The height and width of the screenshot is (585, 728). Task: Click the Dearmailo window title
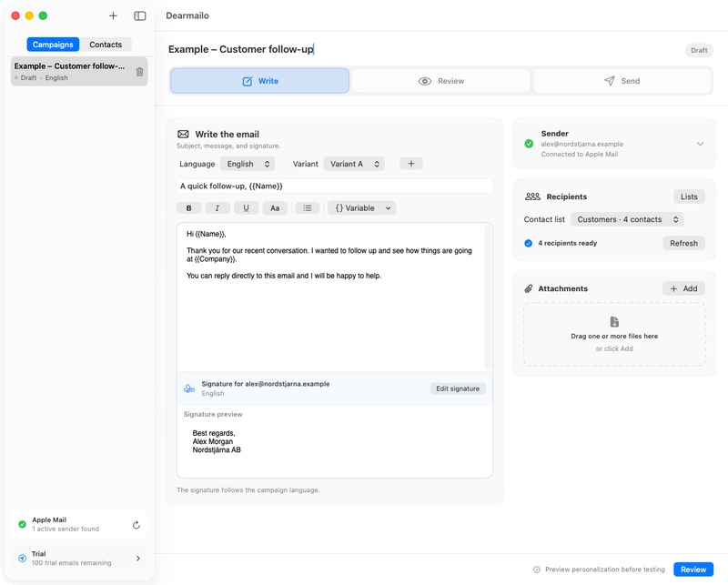[187, 15]
